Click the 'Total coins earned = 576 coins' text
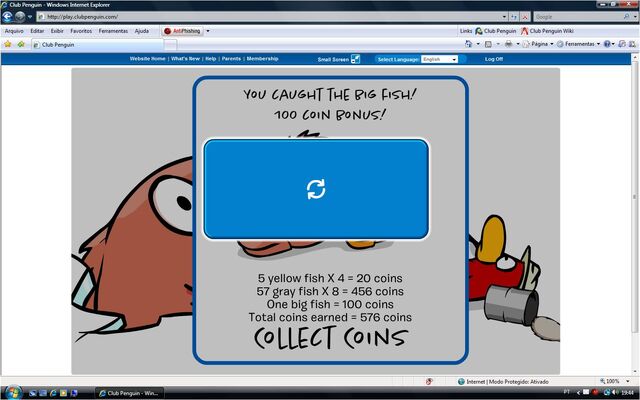 [x=330, y=317]
